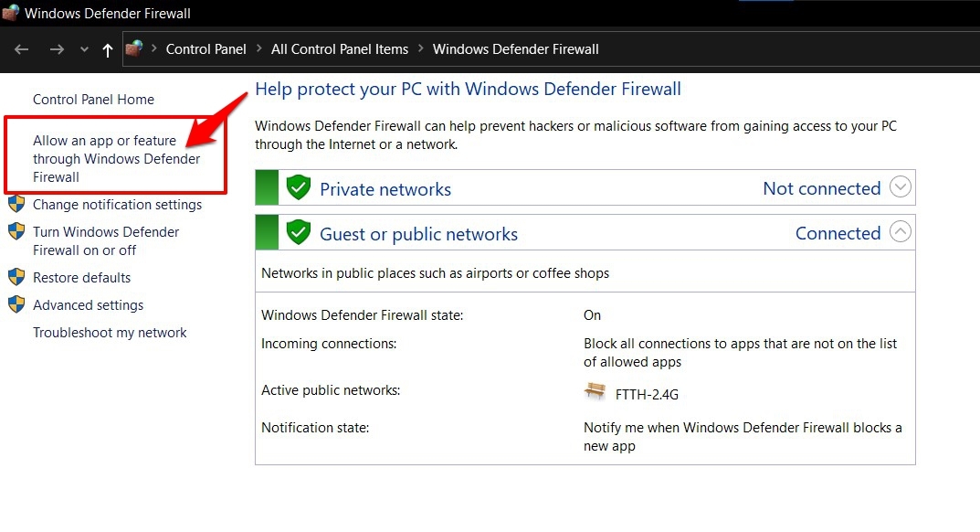The height and width of the screenshot is (532, 980).
Task: Click Help protect your PC heading
Action: point(468,89)
